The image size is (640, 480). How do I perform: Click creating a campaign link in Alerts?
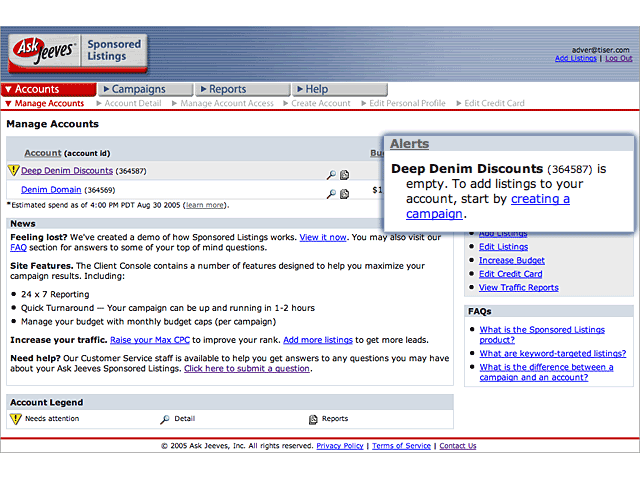pyautogui.click(x=488, y=206)
